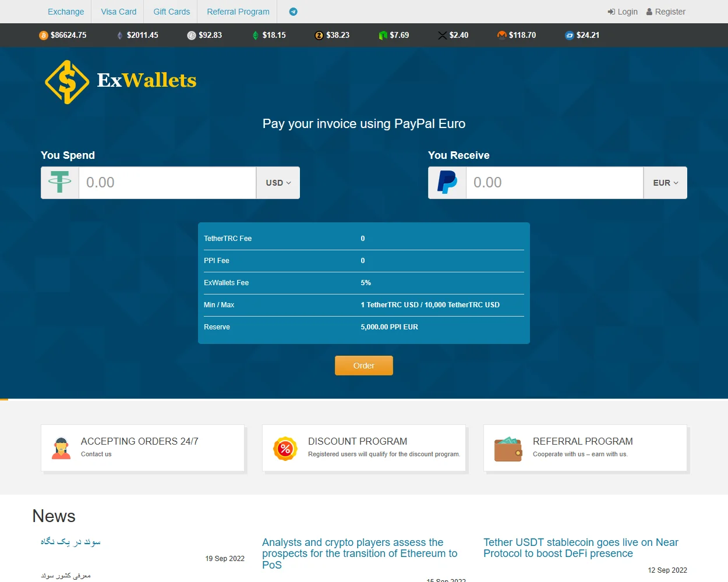
Task: Click the Bitcoin icon in price ticker
Action: (x=44, y=36)
